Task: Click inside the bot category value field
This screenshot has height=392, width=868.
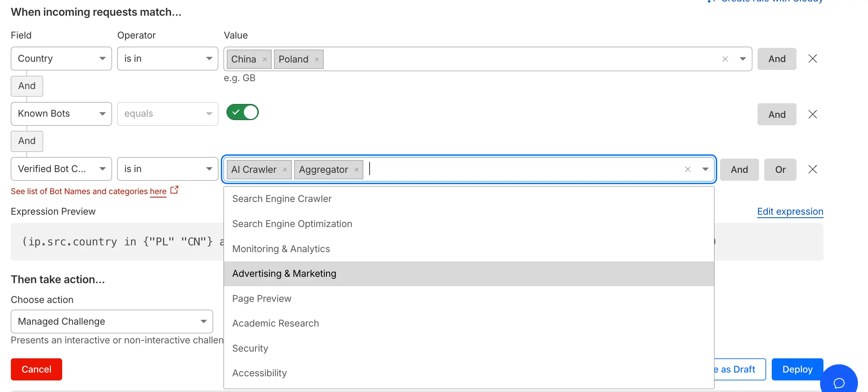Action: (524, 169)
